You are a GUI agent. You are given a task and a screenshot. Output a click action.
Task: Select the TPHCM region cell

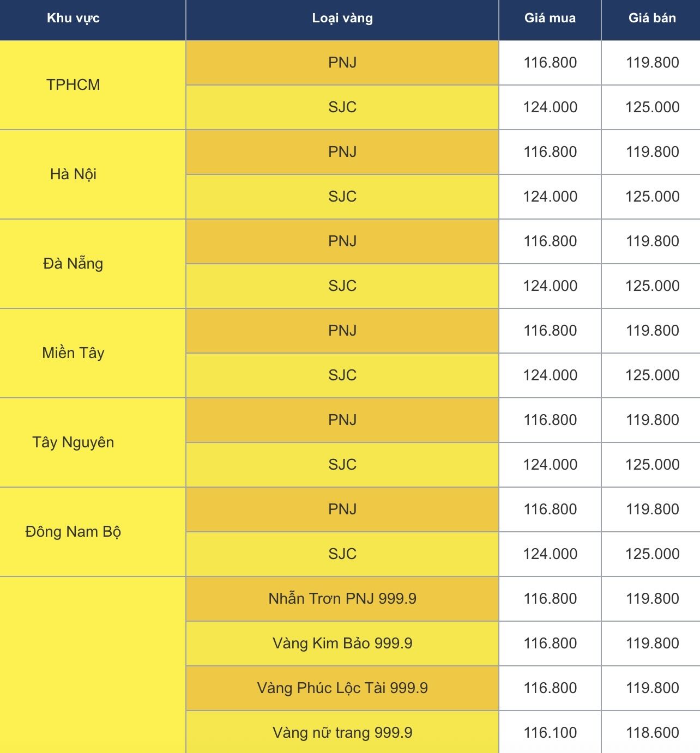[x=73, y=85]
